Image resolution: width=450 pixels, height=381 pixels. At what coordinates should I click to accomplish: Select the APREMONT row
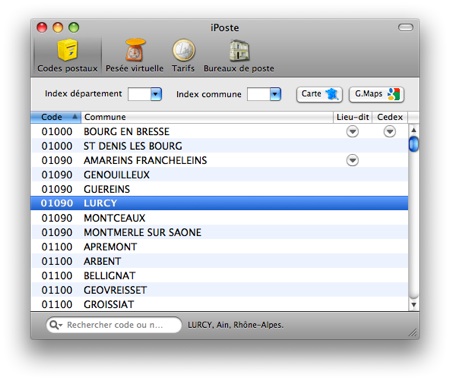tap(219, 247)
